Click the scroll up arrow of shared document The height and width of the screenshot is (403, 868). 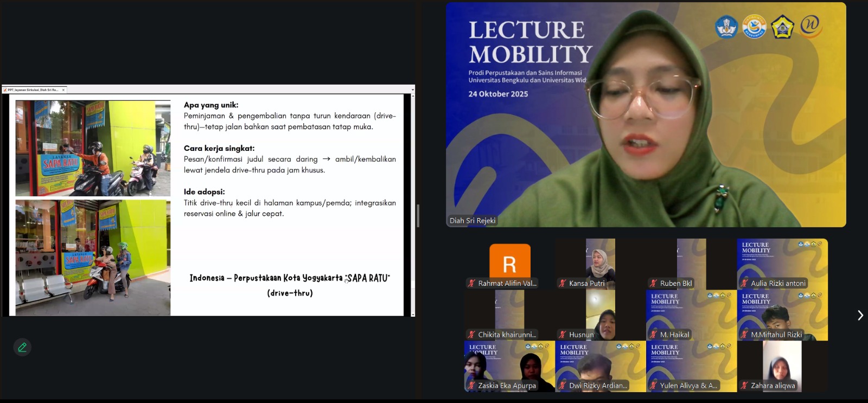click(413, 96)
